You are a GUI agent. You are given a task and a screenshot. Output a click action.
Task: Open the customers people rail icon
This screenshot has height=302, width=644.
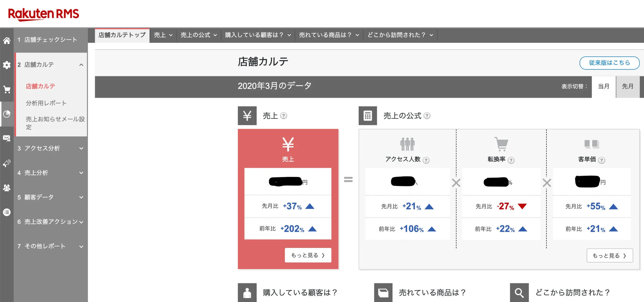pos(7,188)
